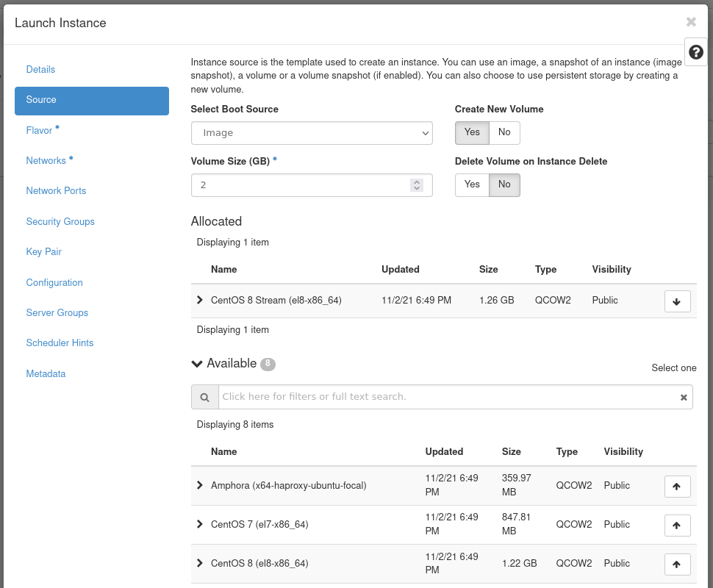The width and height of the screenshot is (713, 588).
Task: Allocate the Amphora image with up arrow
Action: click(677, 487)
